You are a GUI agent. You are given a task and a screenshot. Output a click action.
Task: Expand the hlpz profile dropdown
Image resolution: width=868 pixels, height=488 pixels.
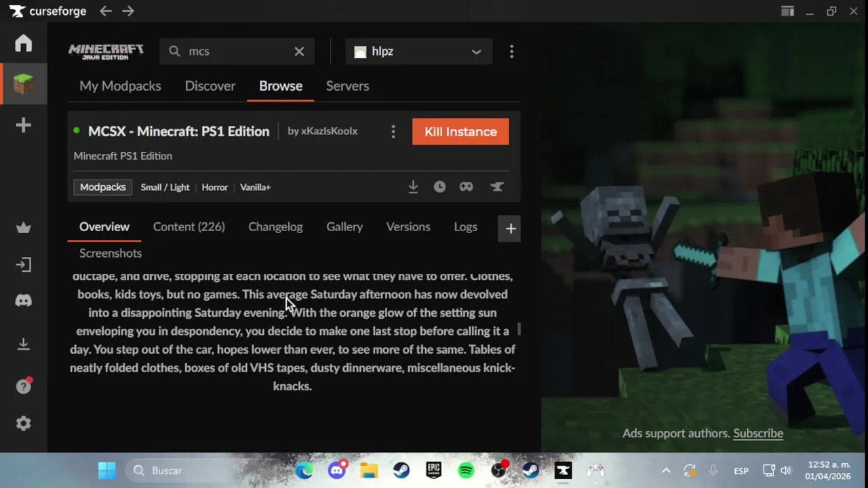pos(418,52)
